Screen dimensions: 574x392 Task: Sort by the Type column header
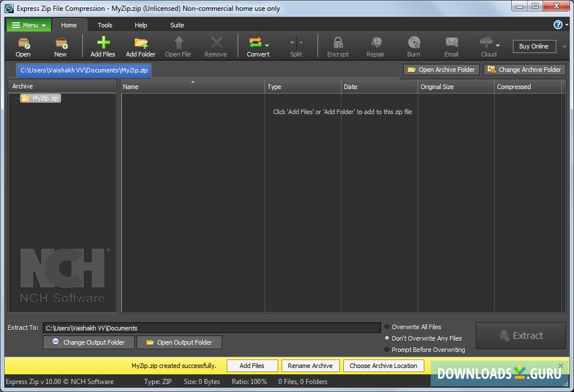click(x=303, y=87)
